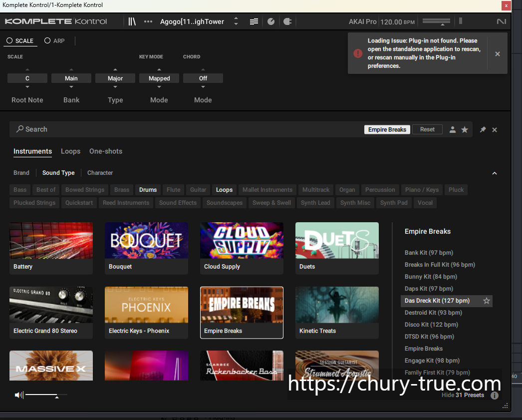Switch to the One-shots tab
Viewport: 522px width, 420px height.
pos(106,151)
